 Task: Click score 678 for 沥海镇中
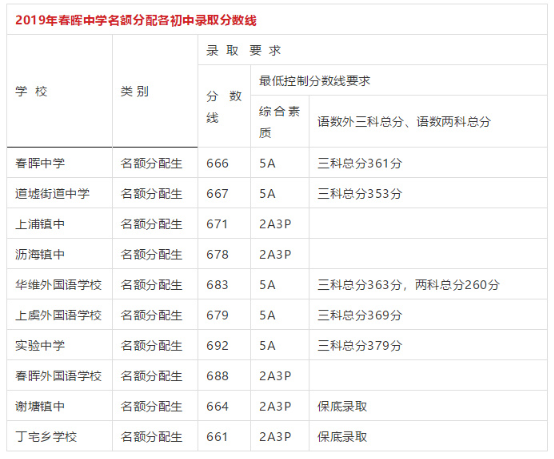217,254
